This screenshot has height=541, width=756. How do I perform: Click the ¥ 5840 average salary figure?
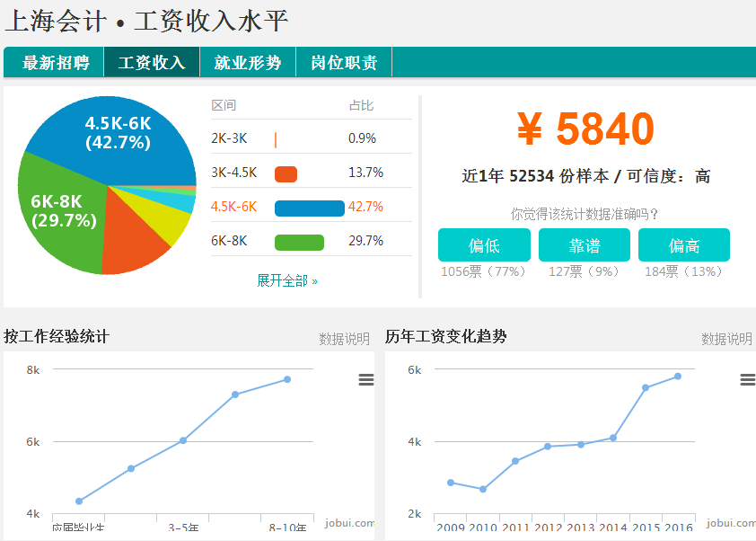pyautogui.click(x=585, y=129)
